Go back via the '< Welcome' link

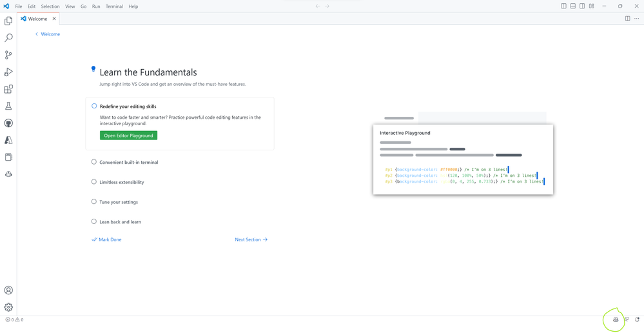(x=48, y=34)
